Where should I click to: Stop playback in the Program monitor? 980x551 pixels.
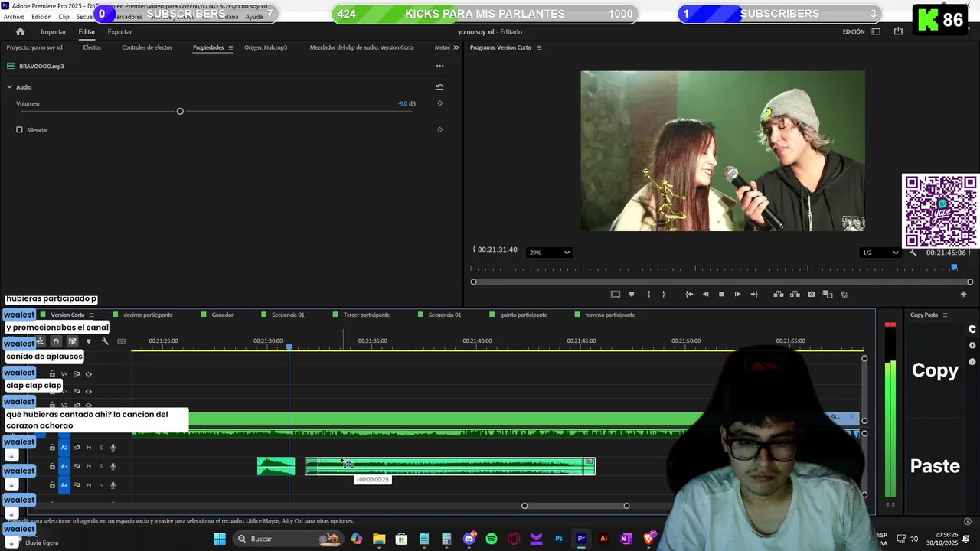(721, 294)
